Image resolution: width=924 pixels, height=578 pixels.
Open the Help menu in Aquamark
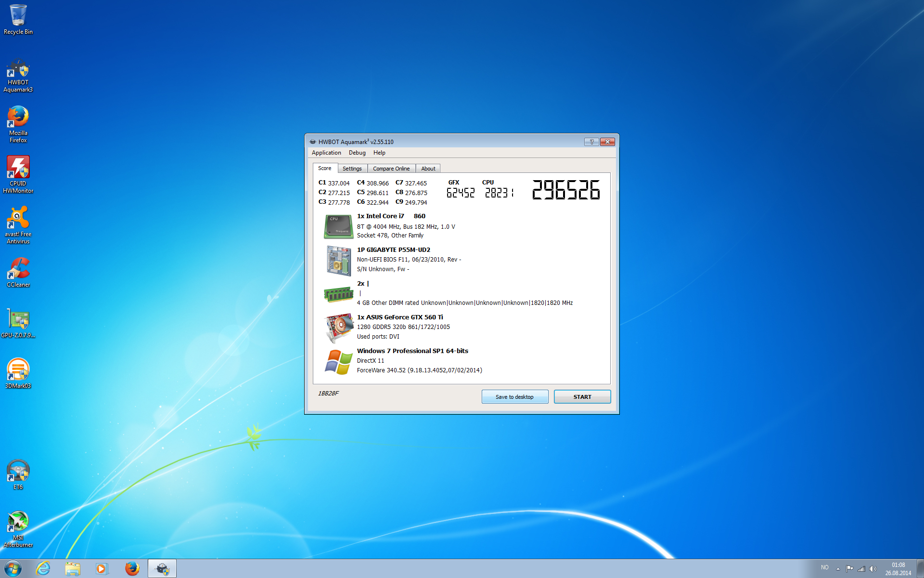tap(379, 153)
